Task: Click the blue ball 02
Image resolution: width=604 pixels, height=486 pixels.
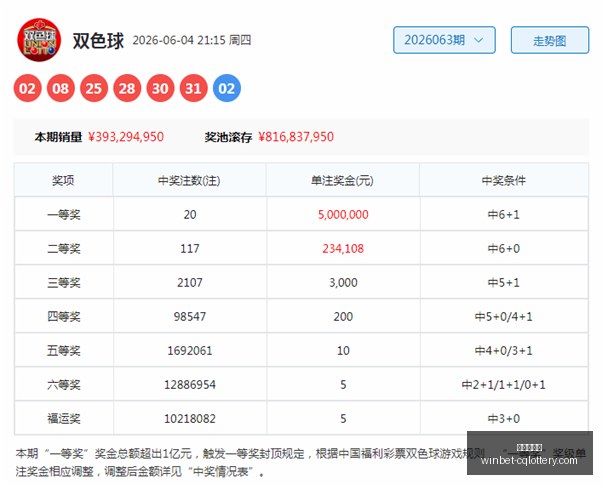Action: click(226, 89)
